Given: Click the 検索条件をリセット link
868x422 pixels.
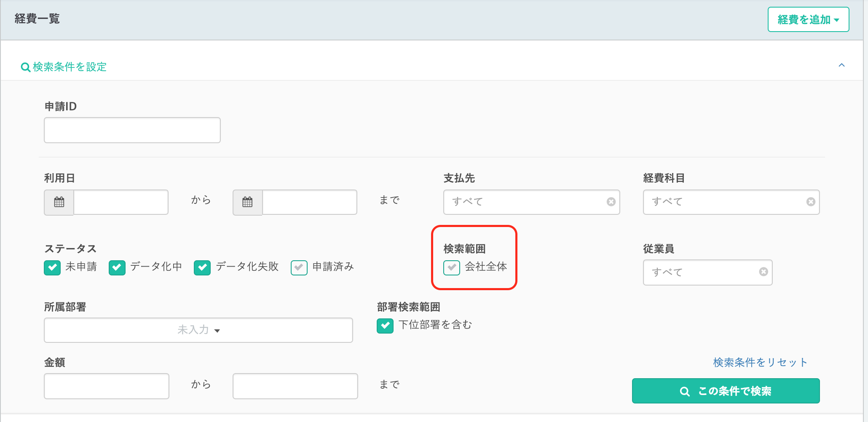Looking at the screenshot, I should [x=760, y=362].
